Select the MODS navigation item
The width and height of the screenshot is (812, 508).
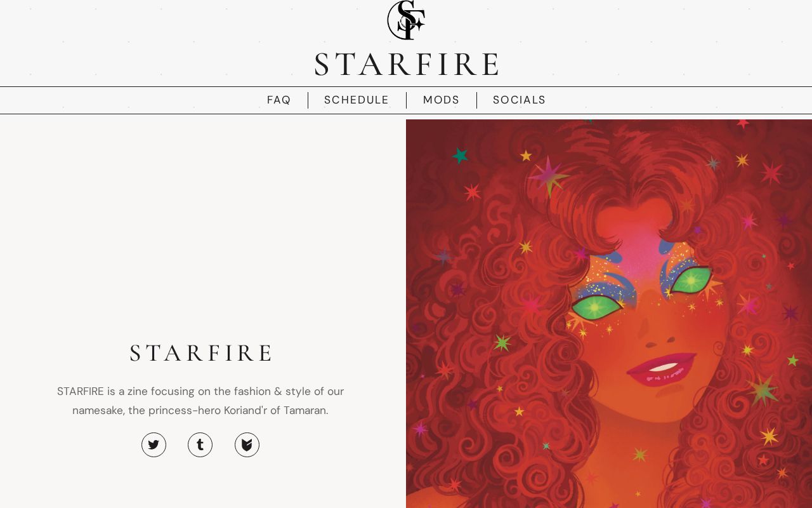coord(441,100)
